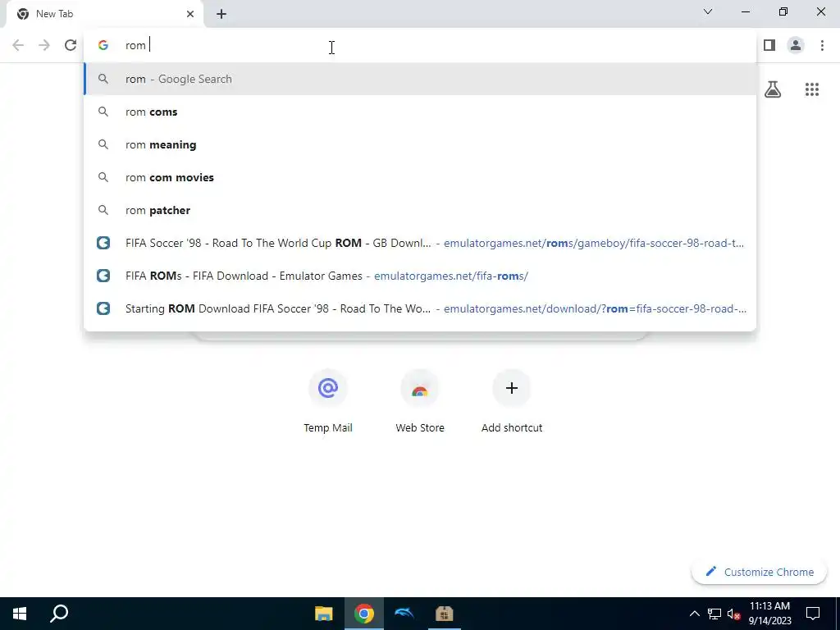
Task: Open Windows taskbar search
Action: (x=59, y=614)
